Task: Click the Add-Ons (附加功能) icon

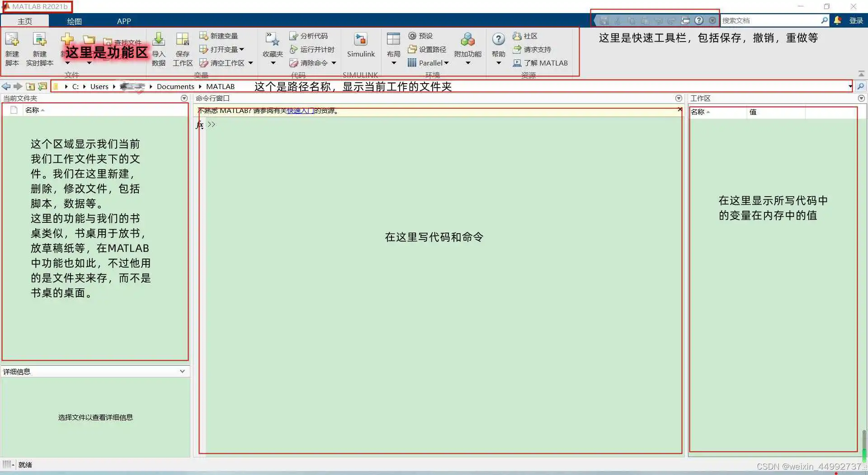Action: coord(468,39)
